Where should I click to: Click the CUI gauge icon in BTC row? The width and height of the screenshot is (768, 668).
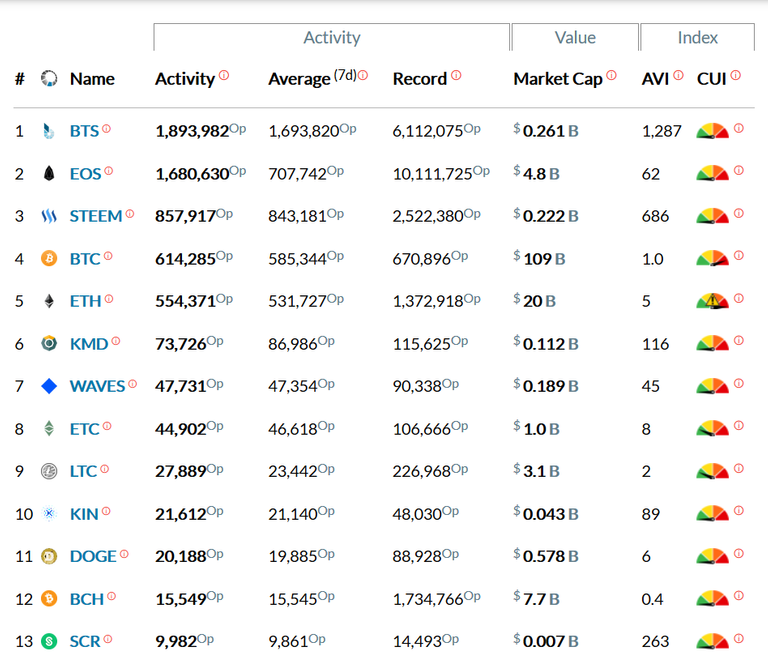(712, 258)
